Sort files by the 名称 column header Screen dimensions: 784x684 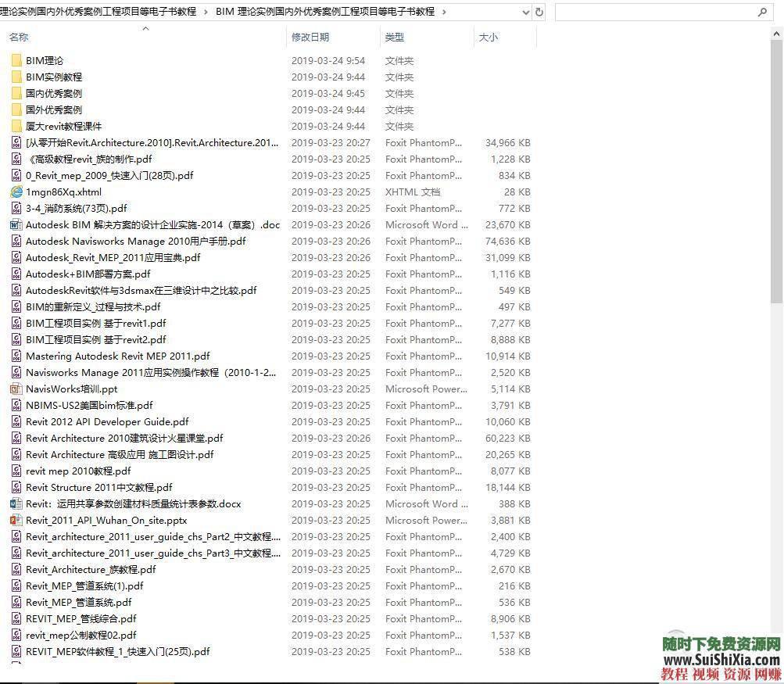tap(19, 37)
